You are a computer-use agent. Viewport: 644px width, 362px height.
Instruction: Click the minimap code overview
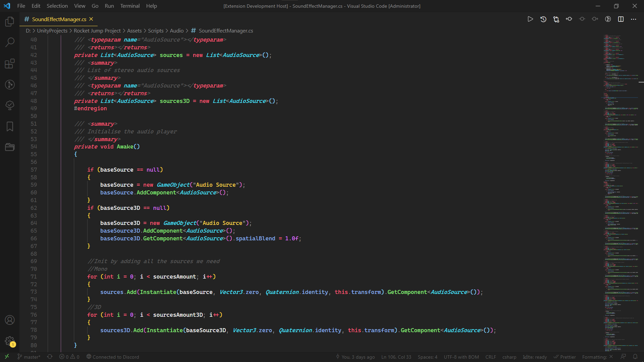pyautogui.click(x=621, y=193)
